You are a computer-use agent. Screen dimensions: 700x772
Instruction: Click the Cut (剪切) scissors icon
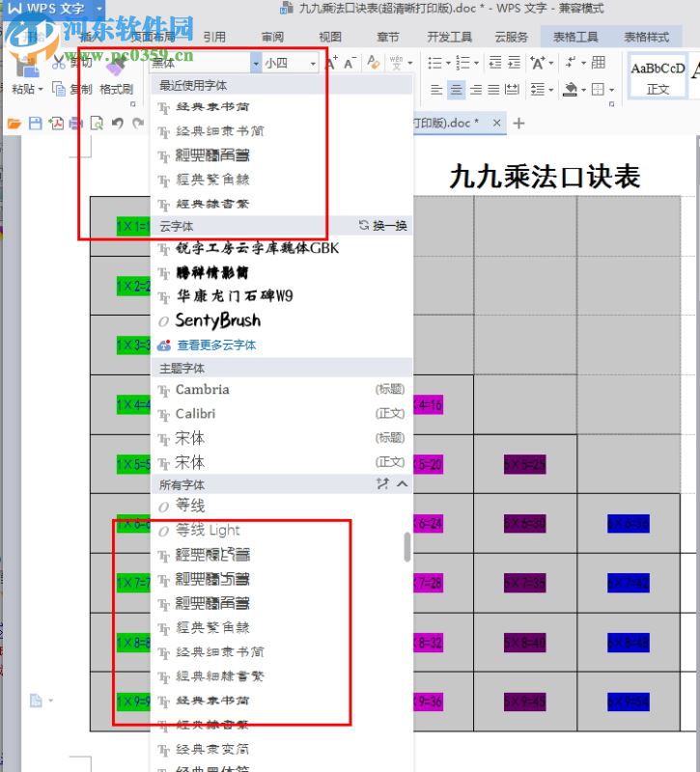click(59, 63)
